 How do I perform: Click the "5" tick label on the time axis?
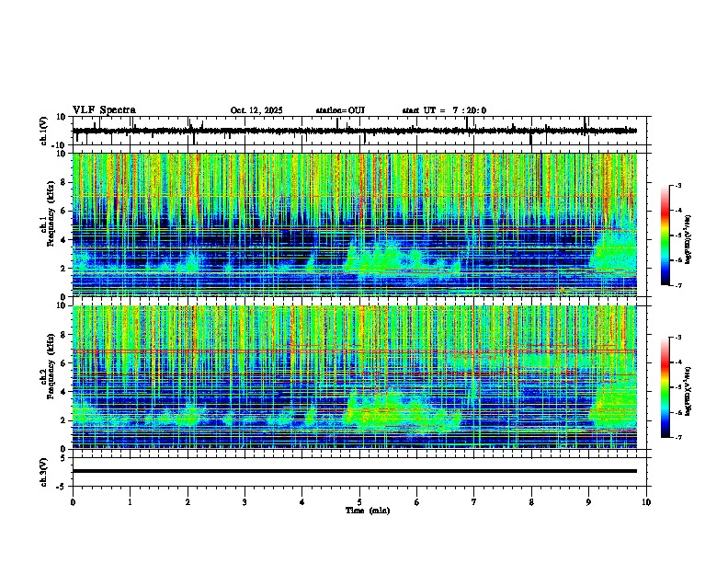(359, 502)
